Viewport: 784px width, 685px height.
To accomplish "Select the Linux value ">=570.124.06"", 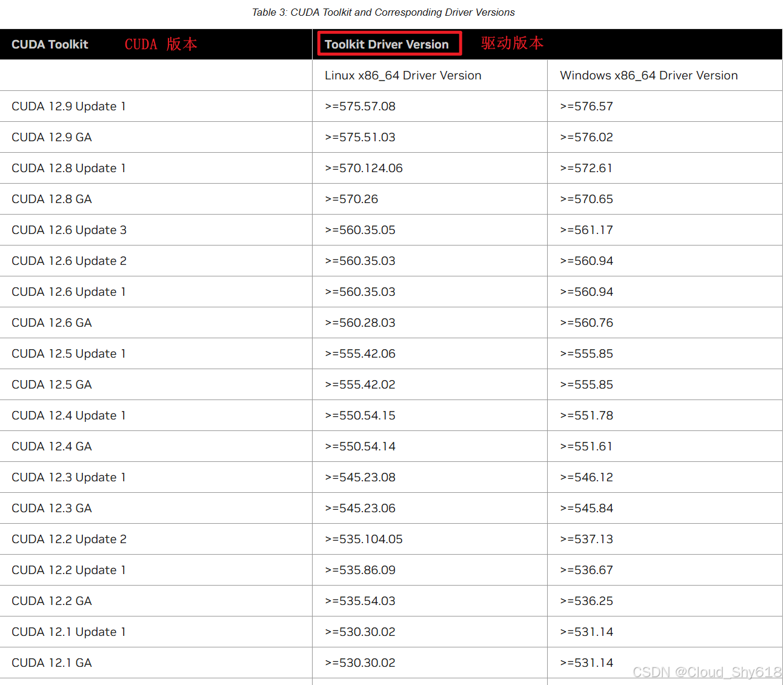I will (364, 168).
